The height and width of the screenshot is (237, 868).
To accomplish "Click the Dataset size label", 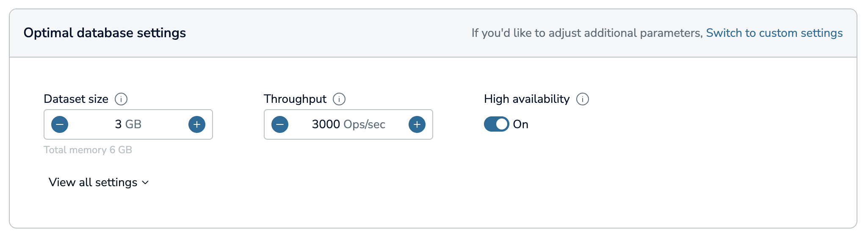I will click(x=76, y=99).
